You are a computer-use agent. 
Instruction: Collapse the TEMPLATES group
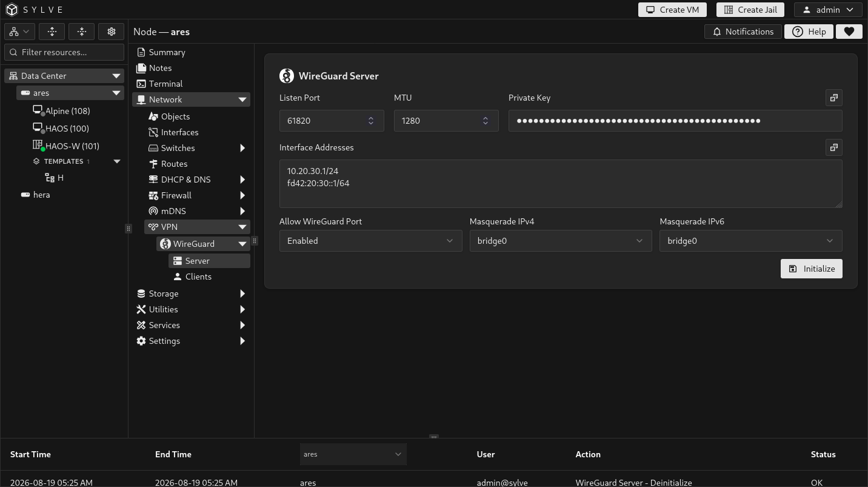117,161
